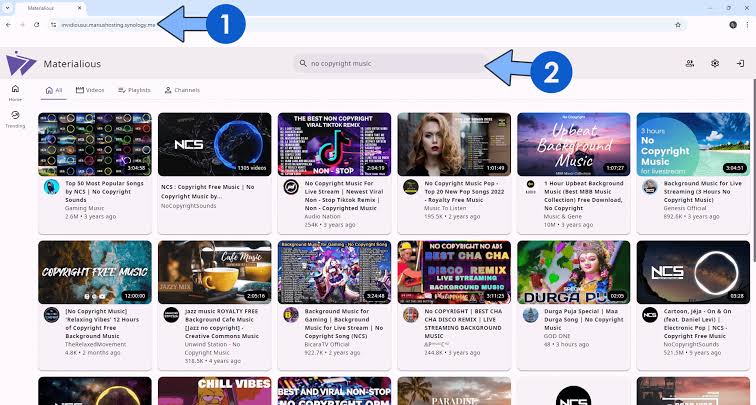Play the NCS 1305 videos playlist thumbnail
This screenshot has width=756, height=405.
(215, 144)
